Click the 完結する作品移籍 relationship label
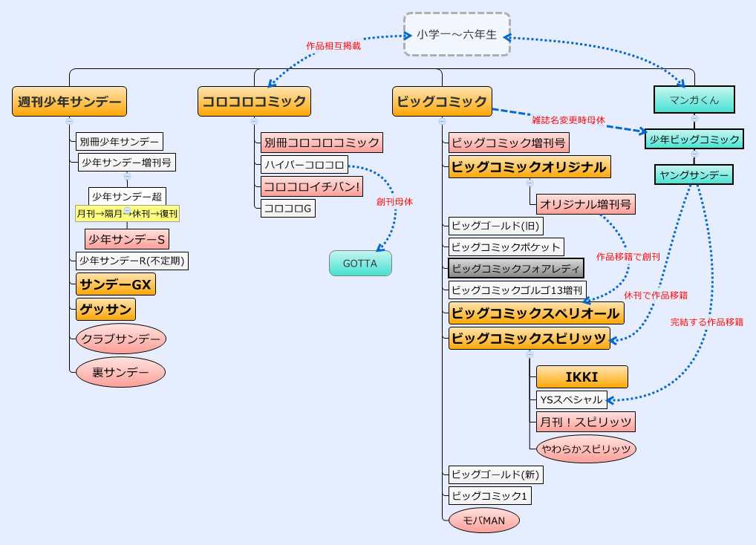Viewport: 756px width, 545px height. (x=707, y=322)
